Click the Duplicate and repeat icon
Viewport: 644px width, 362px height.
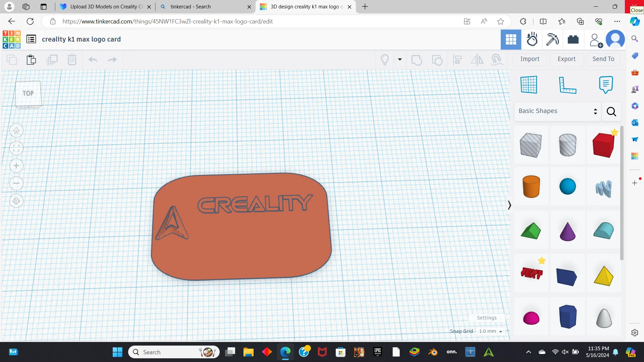(52, 60)
